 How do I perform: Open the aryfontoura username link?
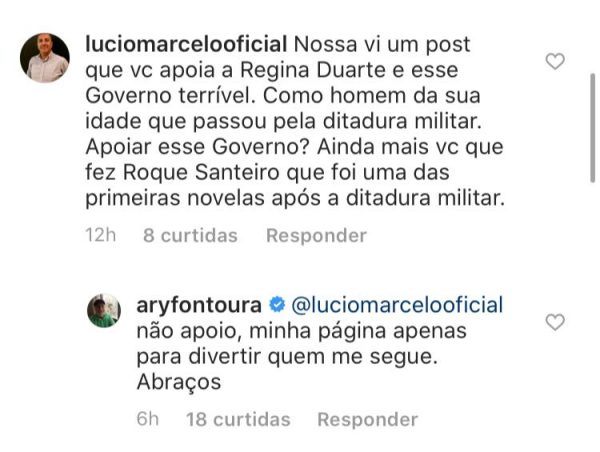click(199, 305)
